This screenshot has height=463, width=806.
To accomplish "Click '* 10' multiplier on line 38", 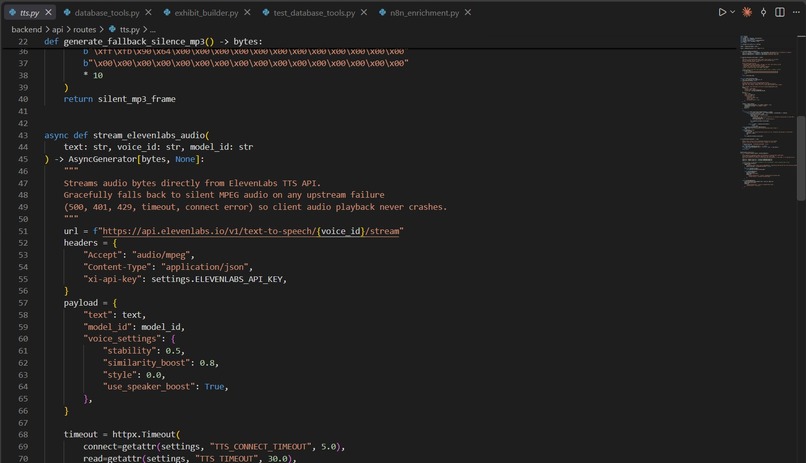I will 93,75.
